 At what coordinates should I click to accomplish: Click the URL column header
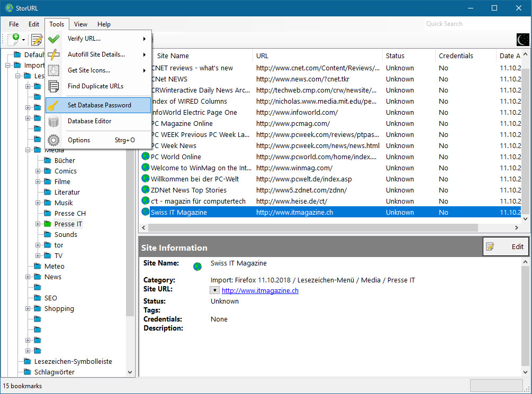tap(318, 56)
